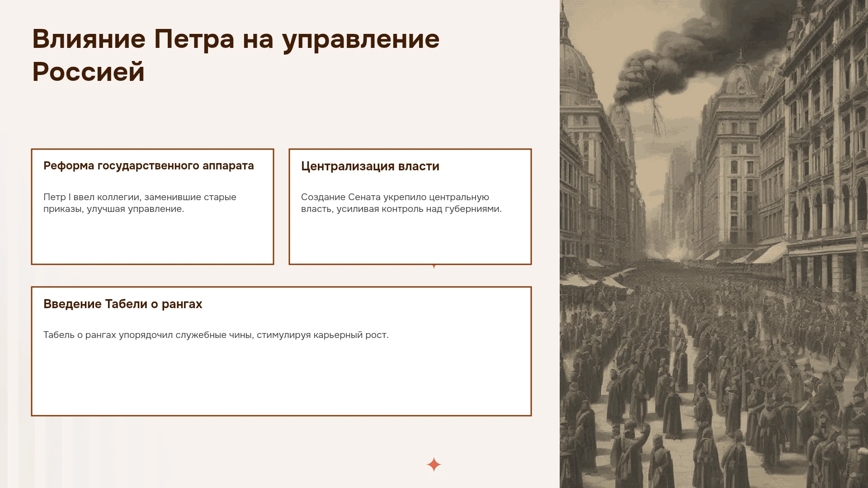Image resolution: width=868 pixels, height=488 pixels.
Task: Select the slide title Влияние Петра на управление
Action: click(236, 39)
